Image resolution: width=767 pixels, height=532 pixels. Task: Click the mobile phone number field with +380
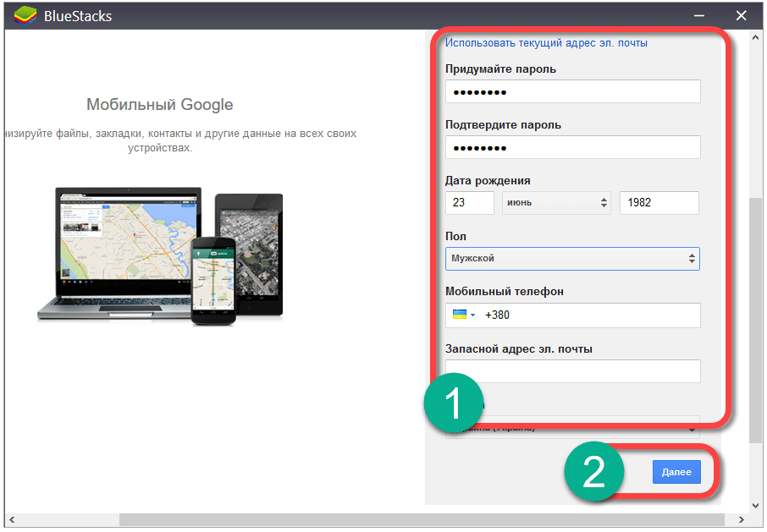pyautogui.click(x=590, y=315)
